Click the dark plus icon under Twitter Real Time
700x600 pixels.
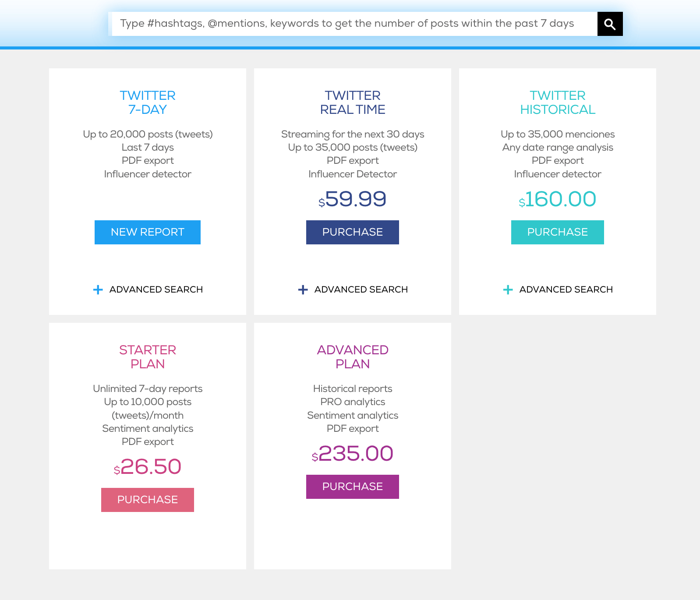click(x=303, y=289)
